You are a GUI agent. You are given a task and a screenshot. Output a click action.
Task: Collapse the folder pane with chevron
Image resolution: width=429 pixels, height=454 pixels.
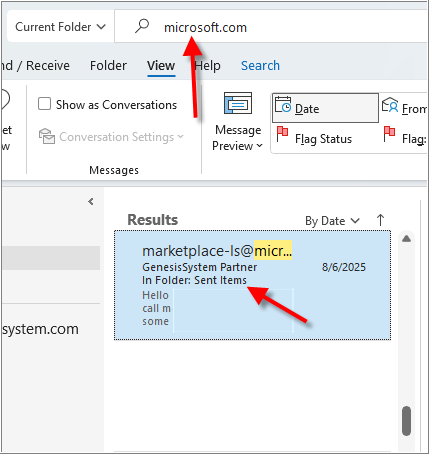click(x=91, y=202)
